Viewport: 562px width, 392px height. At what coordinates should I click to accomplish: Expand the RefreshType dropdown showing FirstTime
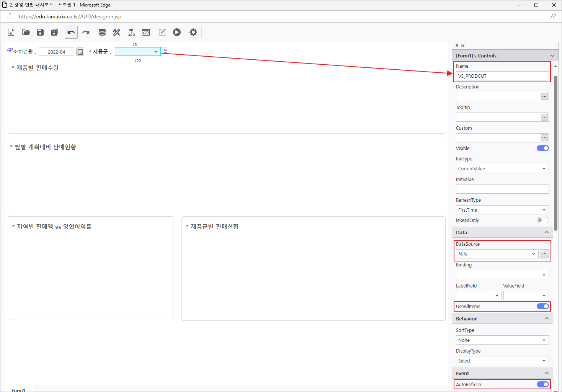(502, 210)
